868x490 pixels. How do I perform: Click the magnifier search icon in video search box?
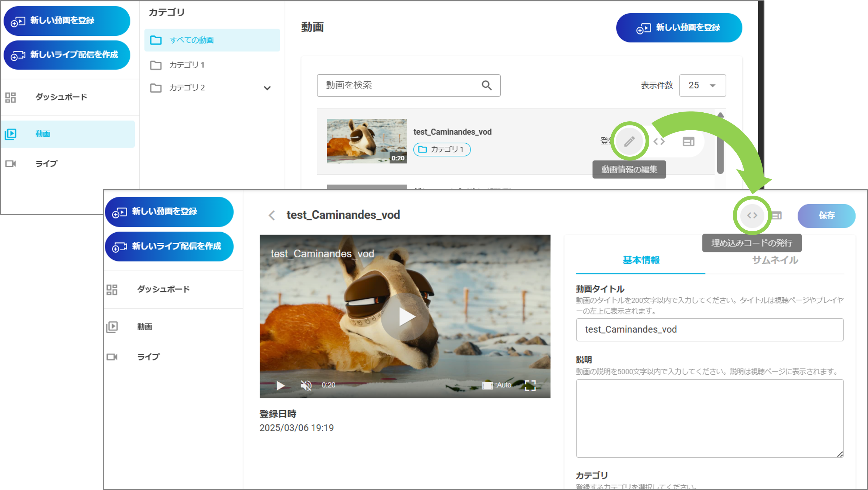tap(486, 85)
